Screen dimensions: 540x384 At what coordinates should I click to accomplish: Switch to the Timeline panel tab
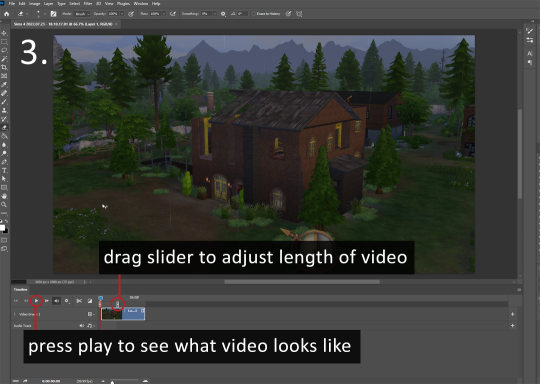(x=20, y=289)
